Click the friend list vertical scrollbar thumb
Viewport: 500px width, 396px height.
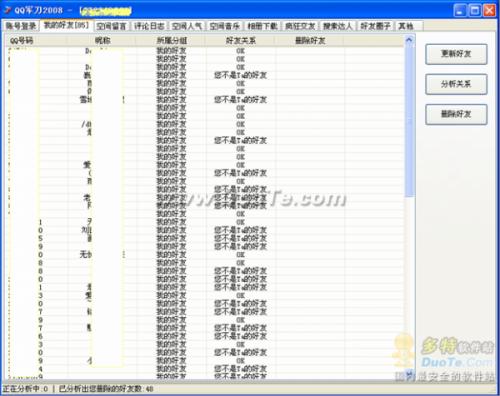coord(409,121)
